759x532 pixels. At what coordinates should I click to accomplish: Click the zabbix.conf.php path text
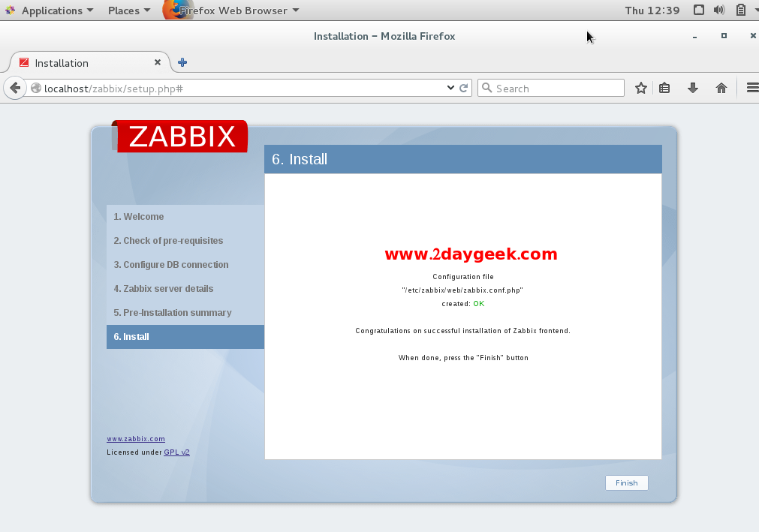[x=462, y=290]
